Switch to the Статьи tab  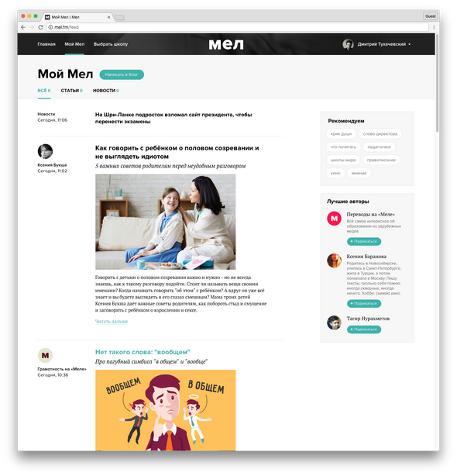(71, 91)
